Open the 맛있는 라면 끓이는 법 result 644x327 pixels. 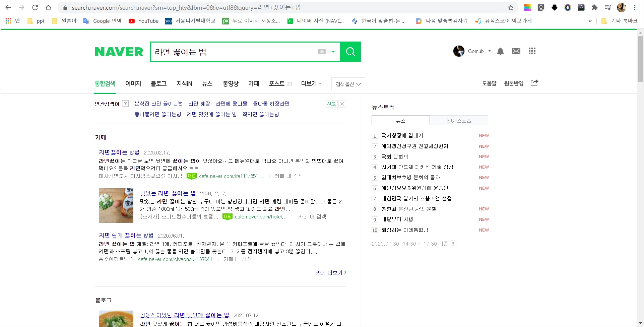(168, 193)
